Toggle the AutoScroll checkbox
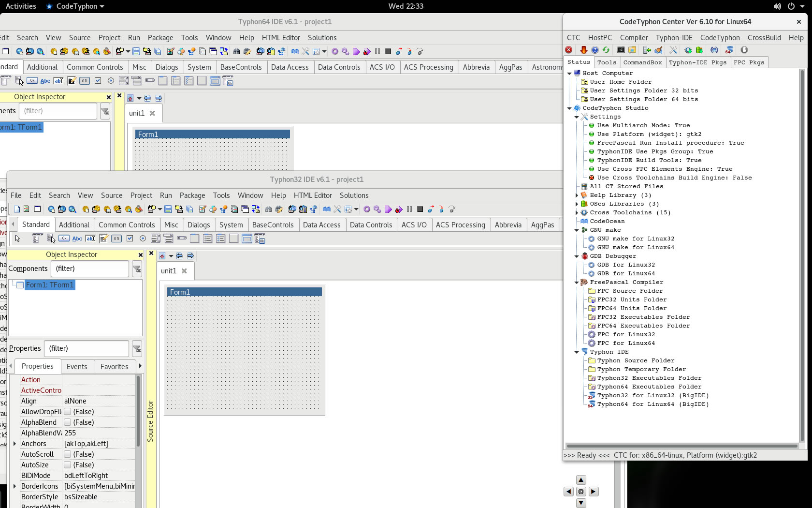This screenshot has width=812, height=508. click(x=68, y=454)
